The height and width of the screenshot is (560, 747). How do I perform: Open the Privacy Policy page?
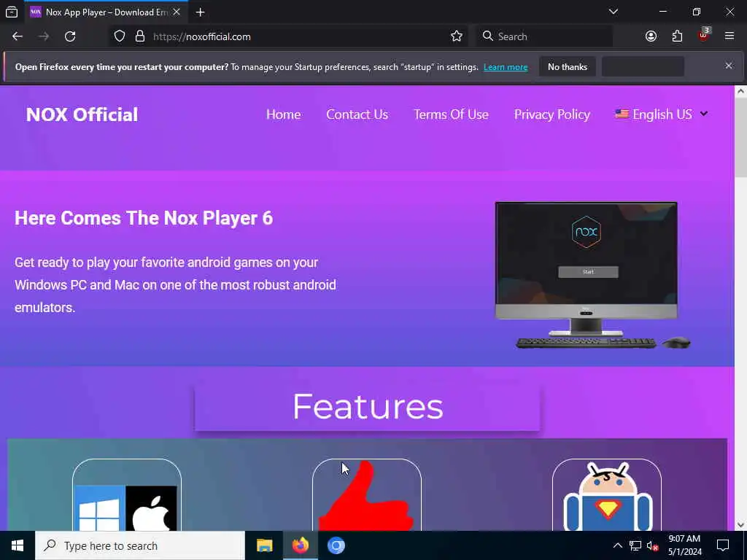551,114
